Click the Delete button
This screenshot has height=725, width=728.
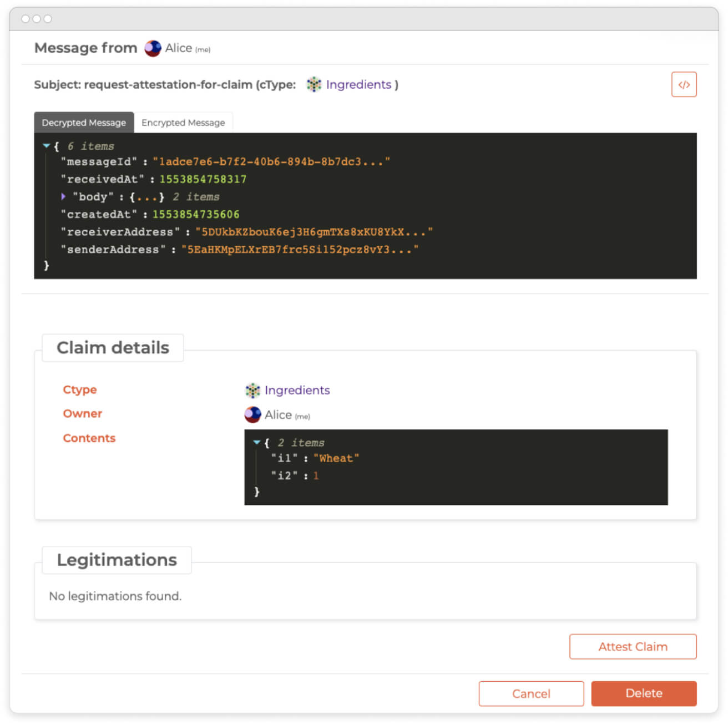pos(644,693)
